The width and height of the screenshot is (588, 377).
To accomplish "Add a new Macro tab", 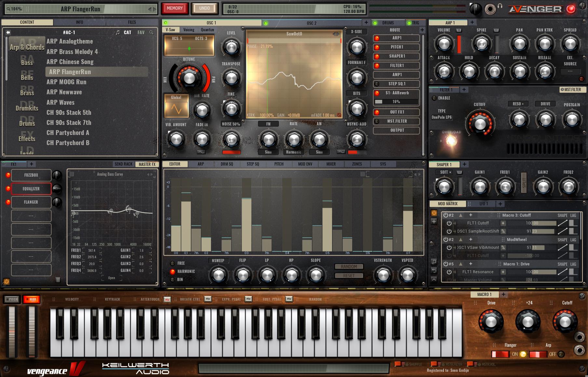I will click(503, 294).
